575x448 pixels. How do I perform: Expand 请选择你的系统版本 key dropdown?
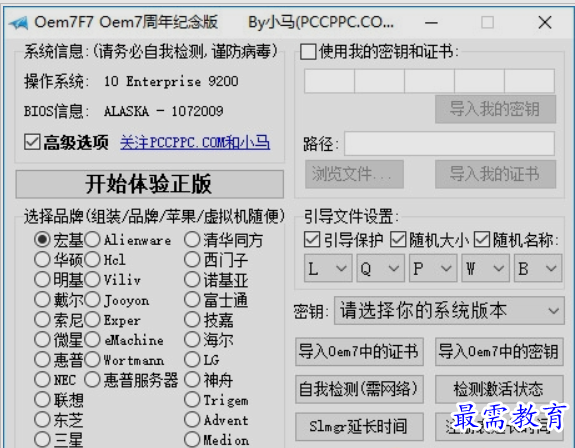click(x=449, y=311)
